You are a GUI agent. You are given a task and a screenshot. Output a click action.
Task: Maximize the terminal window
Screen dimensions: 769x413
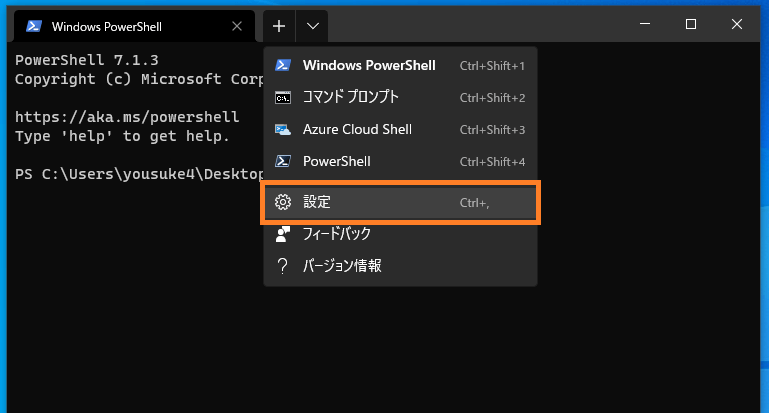tap(691, 24)
